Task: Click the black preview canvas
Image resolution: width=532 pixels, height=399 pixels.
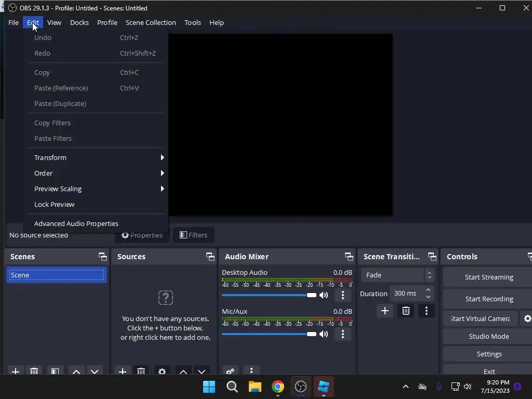Action: pyautogui.click(x=281, y=125)
